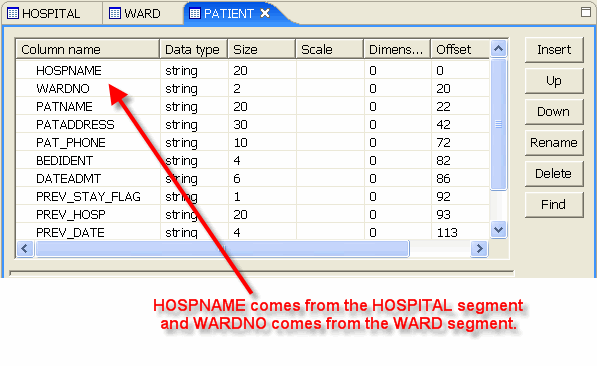Click the horizontal scrollbar thumb
Viewport: 597px width, 366px height.
tap(222, 249)
